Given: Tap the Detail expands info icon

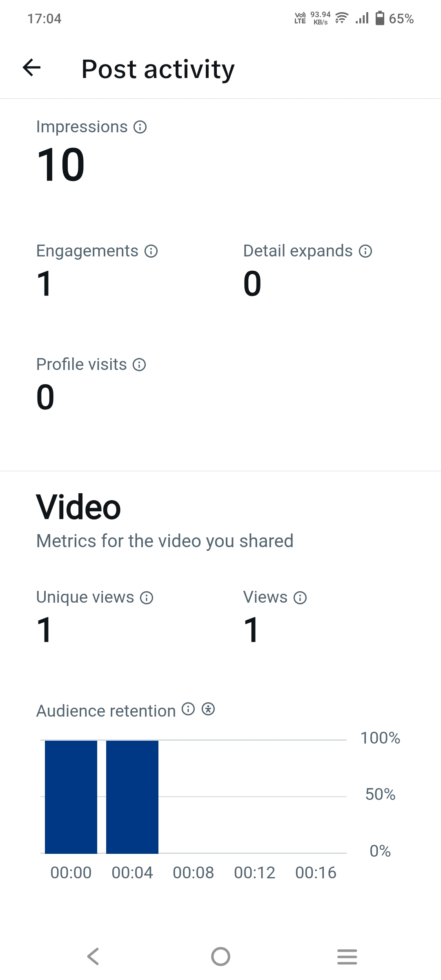Looking at the screenshot, I should [365, 251].
